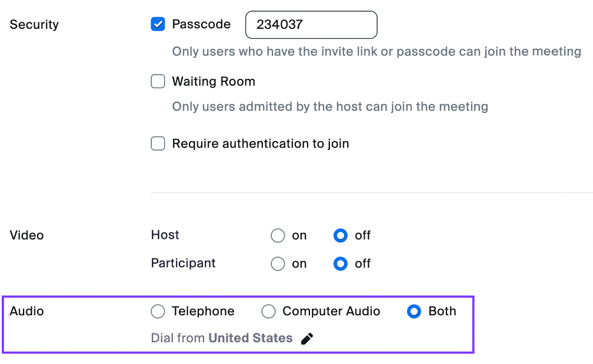593x364 pixels.
Task: Click the Security section heading
Action: click(34, 25)
